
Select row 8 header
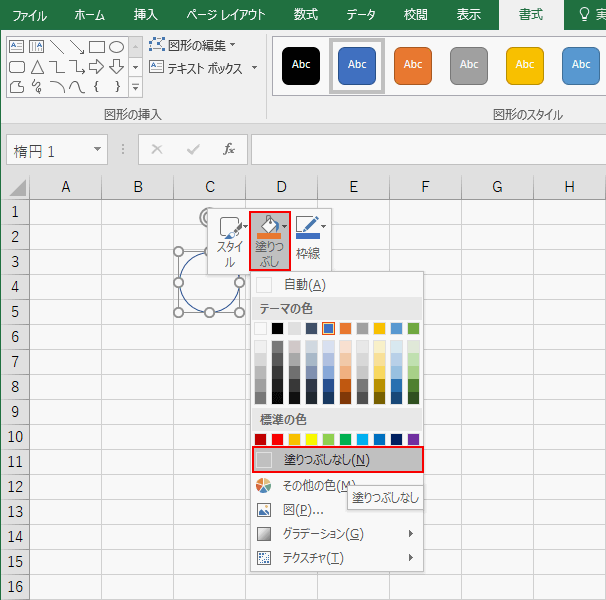pos(15,387)
